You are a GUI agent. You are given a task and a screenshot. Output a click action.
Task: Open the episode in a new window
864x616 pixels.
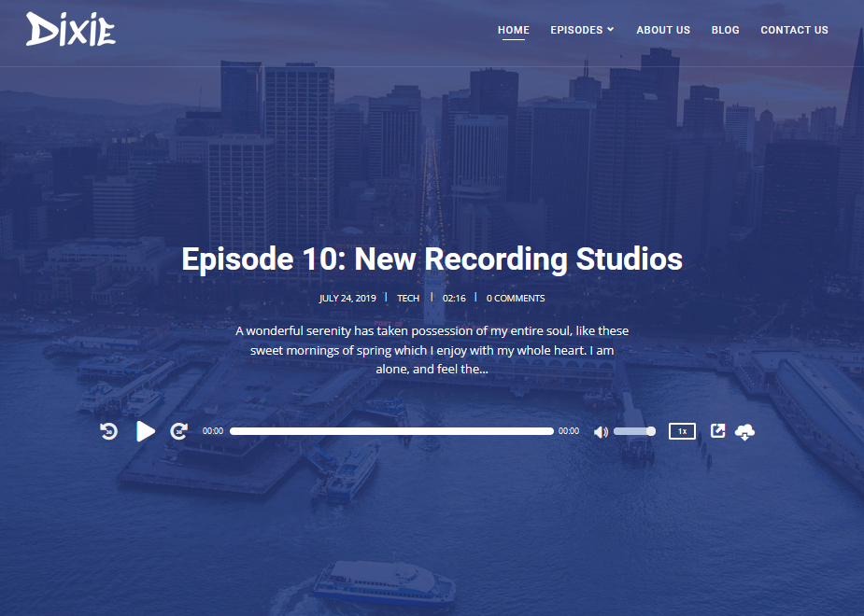(717, 431)
